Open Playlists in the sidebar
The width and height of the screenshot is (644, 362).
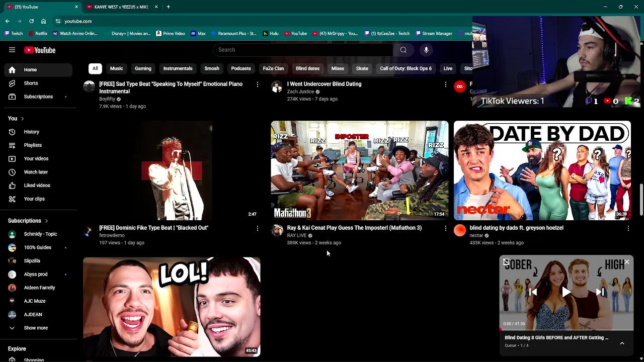38,145
